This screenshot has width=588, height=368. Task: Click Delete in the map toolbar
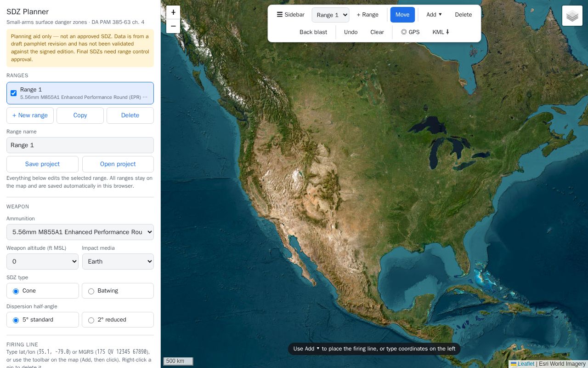click(x=464, y=15)
